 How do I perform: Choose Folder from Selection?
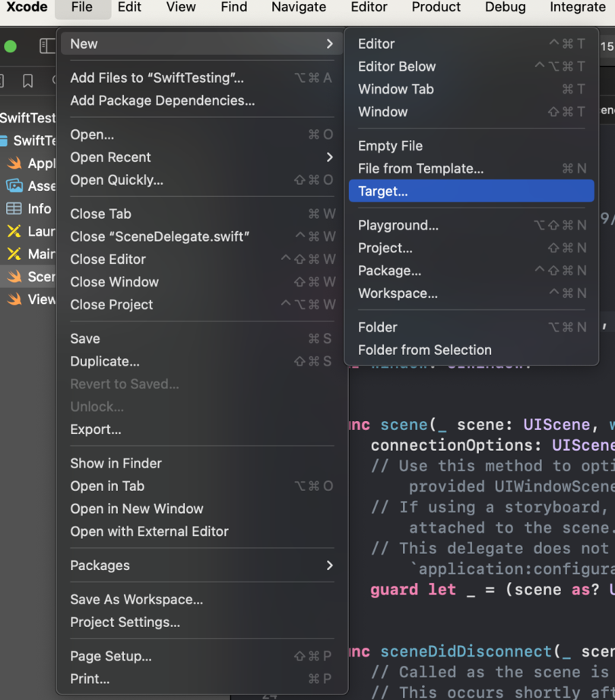471,350
